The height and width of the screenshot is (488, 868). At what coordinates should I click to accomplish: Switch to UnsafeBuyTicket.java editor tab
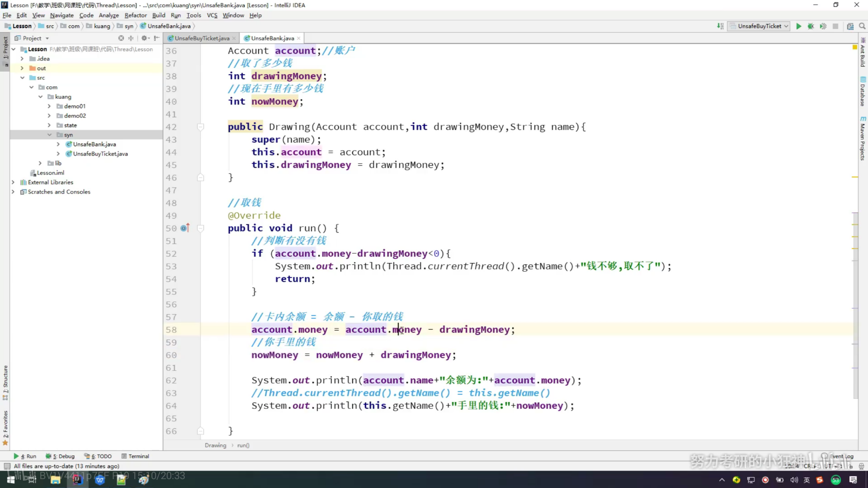pyautogui.click(x=202, y=38)
